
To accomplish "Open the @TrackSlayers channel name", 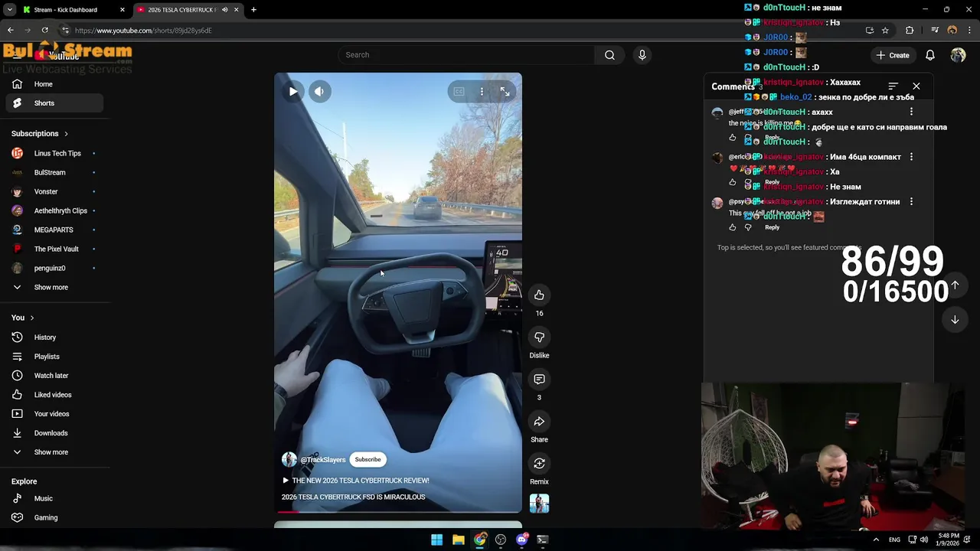I will (323, 460).
